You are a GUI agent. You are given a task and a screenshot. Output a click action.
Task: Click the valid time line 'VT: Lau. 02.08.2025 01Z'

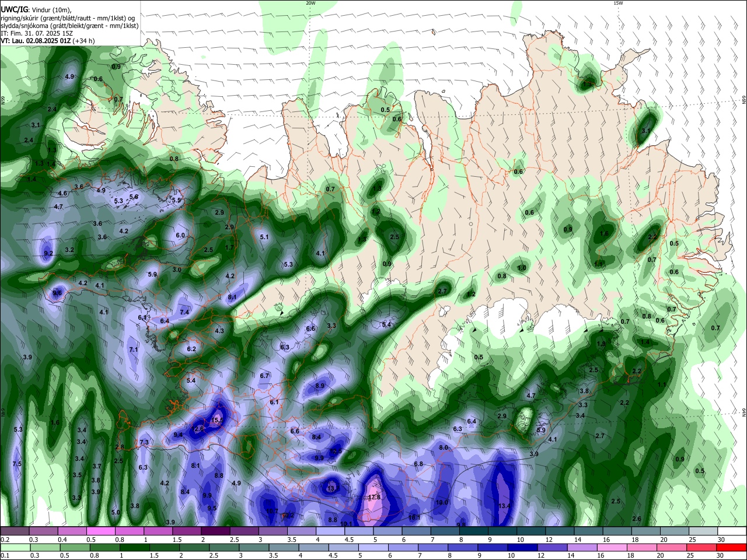point(35,41)
